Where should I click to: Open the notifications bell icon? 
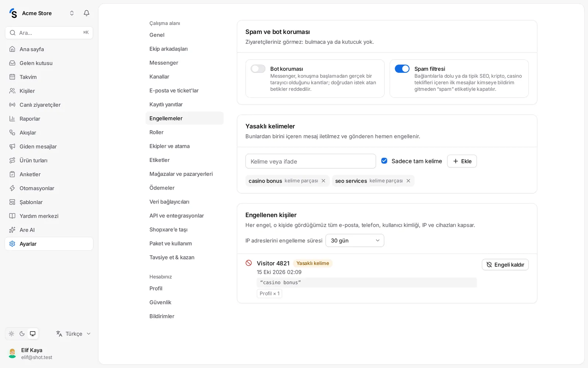(86, 13)
